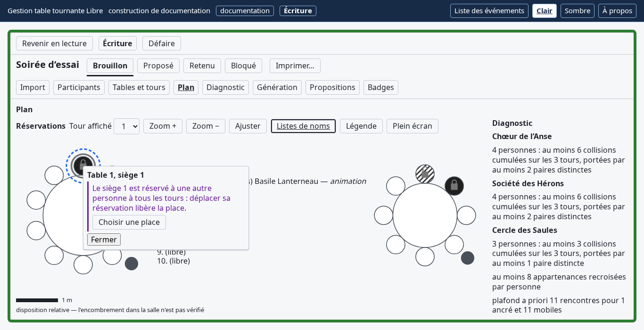Screen dimensions: 644x330
Task: Click Choisir une place in the popup
Action: click(129, 223)
